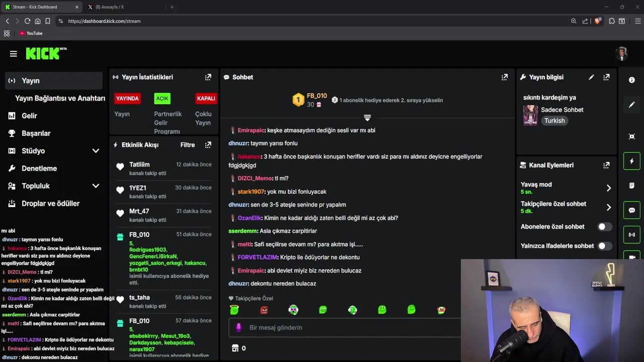Click the Just Chatting category thumbnail

coord(530,115)
